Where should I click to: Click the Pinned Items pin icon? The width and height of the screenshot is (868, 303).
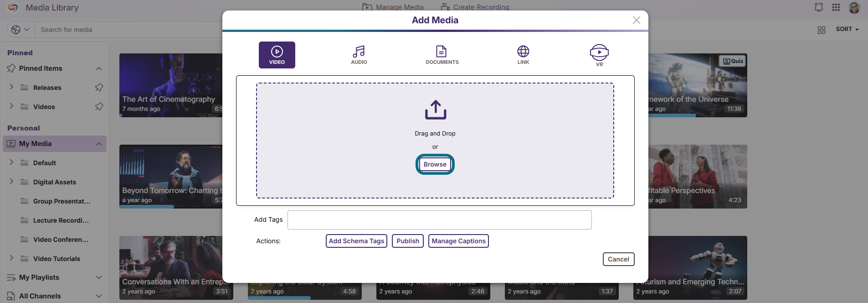11,68
